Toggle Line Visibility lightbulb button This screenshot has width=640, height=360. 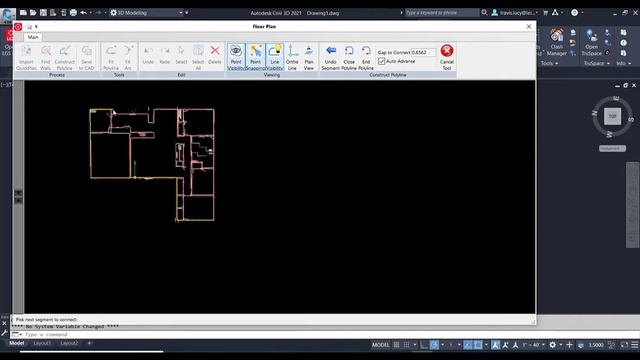pos(275,57)
